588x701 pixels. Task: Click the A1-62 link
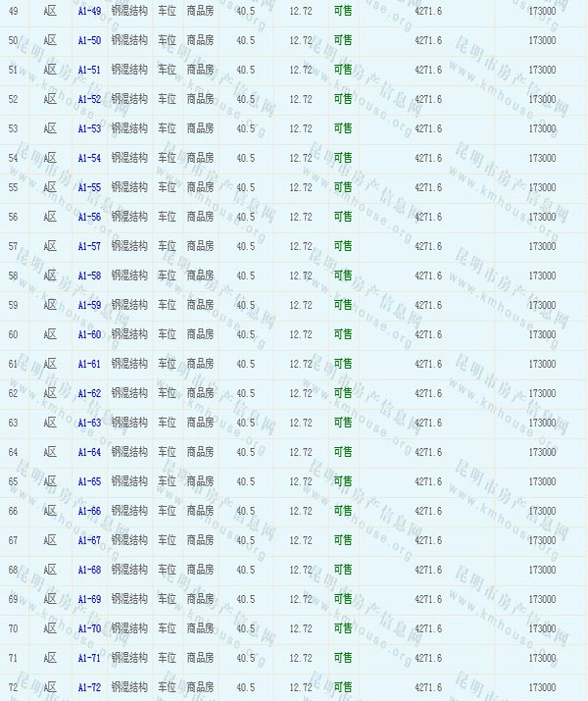click(89, 393)
